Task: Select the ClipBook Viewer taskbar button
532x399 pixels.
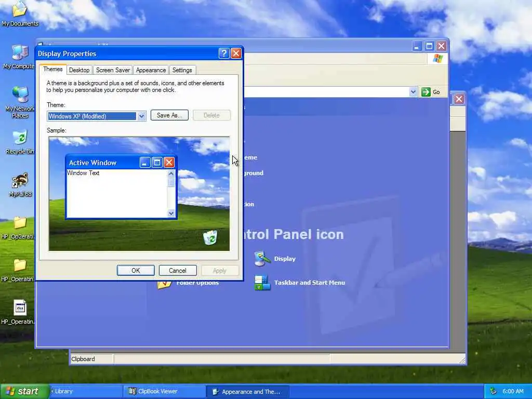Action: click(x=164, y=391)
